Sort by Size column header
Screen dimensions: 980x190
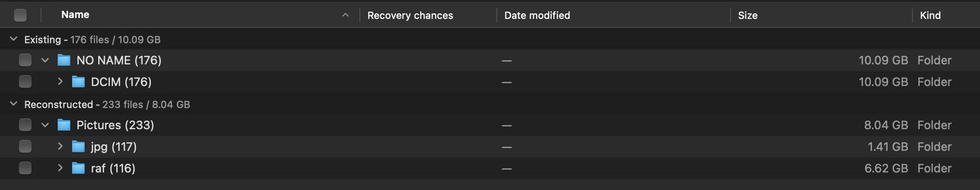[x=748, y=15]
